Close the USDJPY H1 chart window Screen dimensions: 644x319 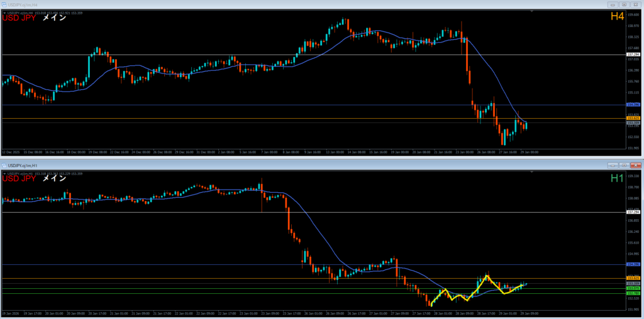coord(635,165)
